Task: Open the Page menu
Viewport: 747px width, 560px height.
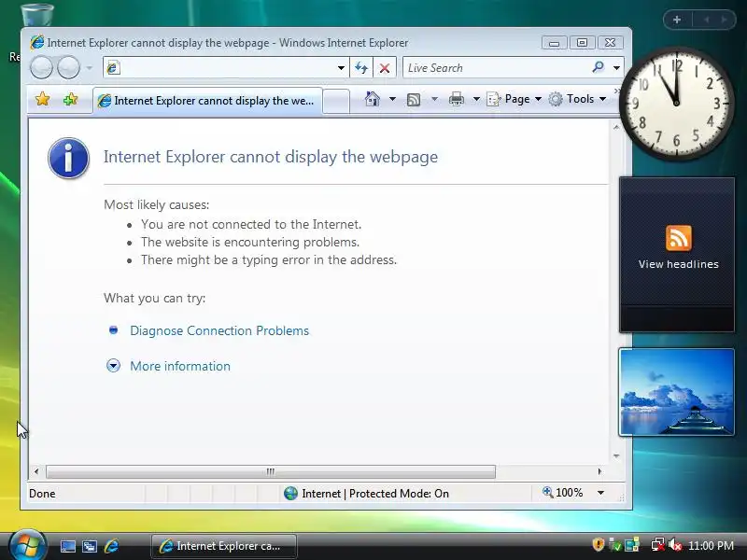Action: [x=514, y=99]
